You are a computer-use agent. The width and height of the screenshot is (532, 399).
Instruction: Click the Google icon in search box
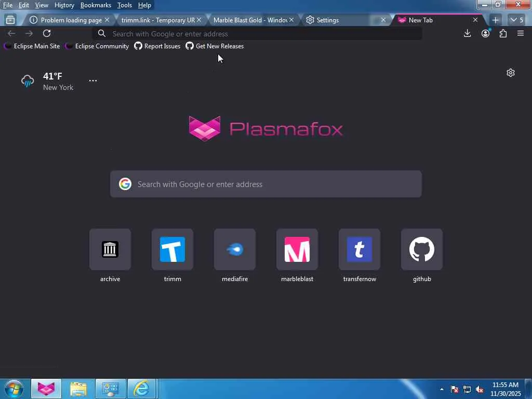(x=125, y=184)
